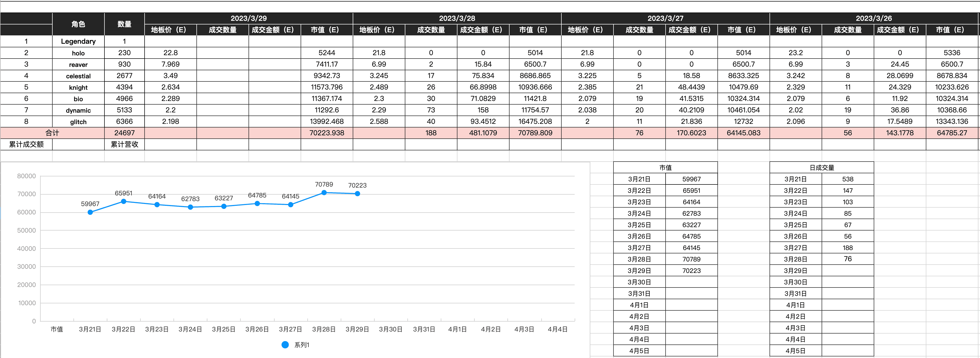Select total market value 70789.809
This screenshot has height=358, width=980.
click(535, 133)
